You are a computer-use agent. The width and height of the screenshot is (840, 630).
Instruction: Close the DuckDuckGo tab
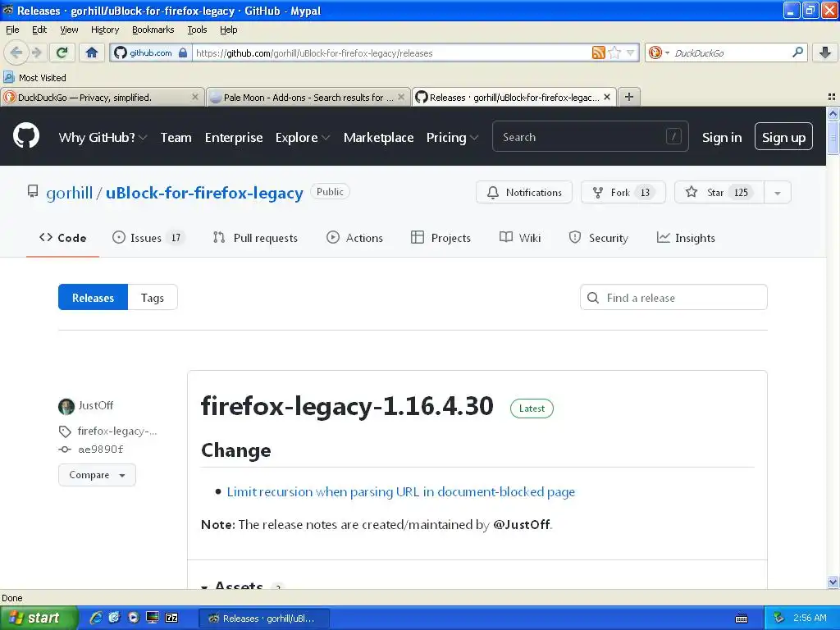(195, 97)
